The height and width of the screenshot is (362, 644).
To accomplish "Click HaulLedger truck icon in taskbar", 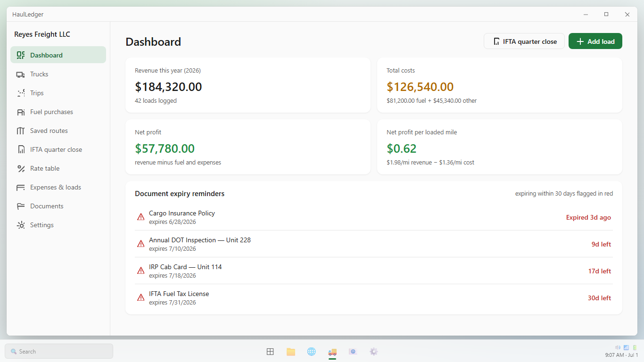I will tap(332, 352).
